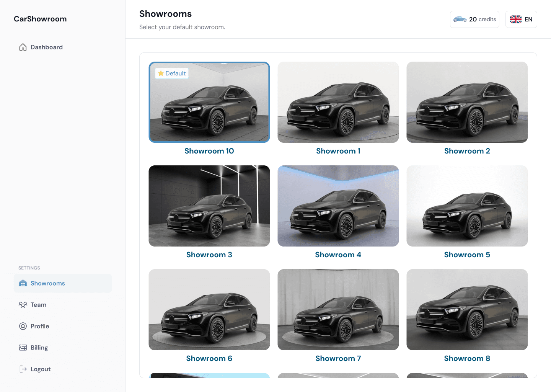Click the CarShowroom logo text

40,19
